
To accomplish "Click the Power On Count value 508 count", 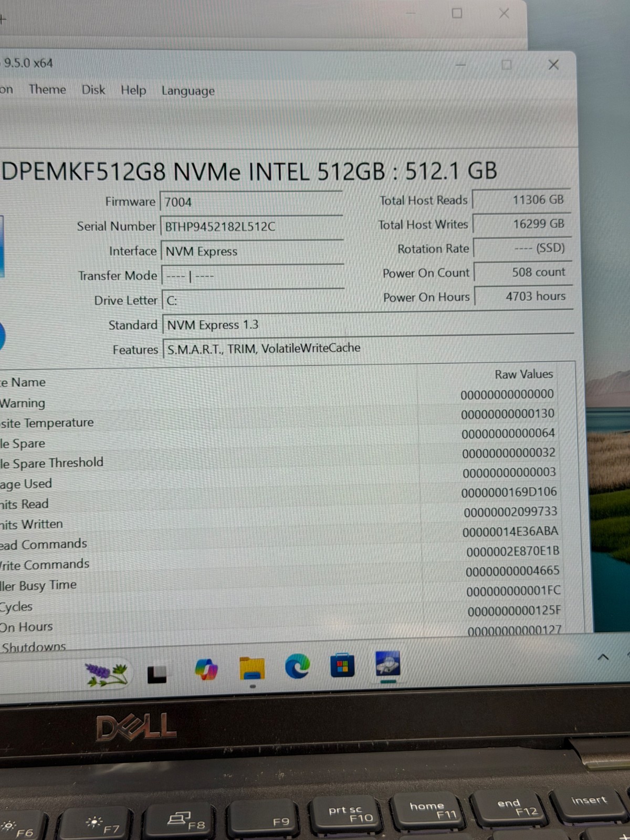I will [523, 272].
